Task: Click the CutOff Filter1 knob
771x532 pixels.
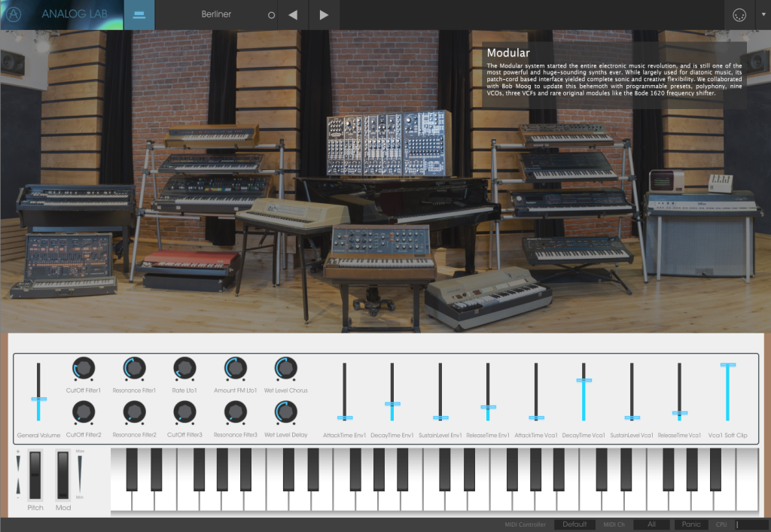Action: (x=84, y=369)
